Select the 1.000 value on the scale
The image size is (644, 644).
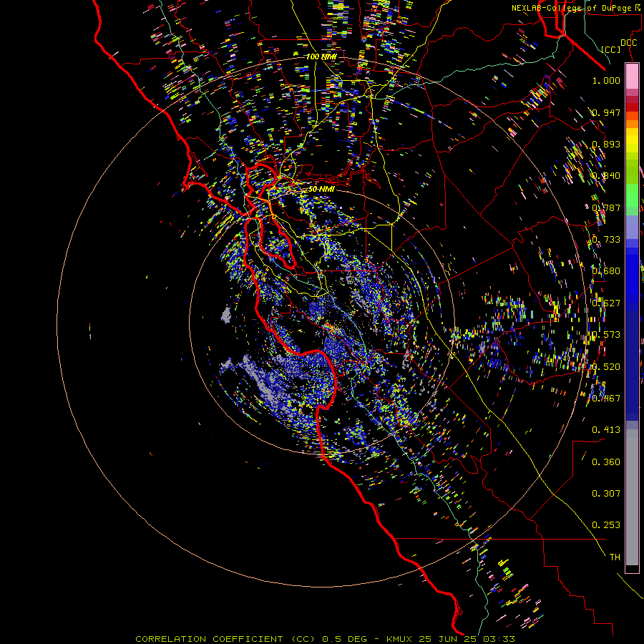pyautogui.click(x=606, y=80)
